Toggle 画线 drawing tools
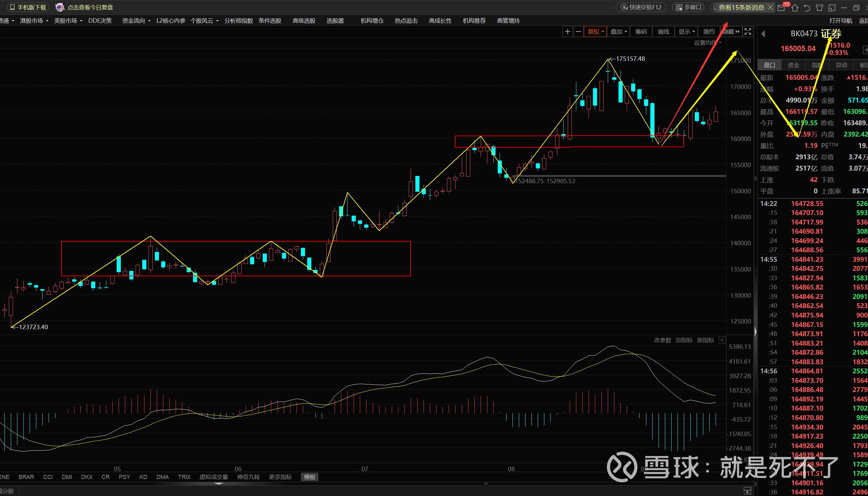 coord(663,32)
